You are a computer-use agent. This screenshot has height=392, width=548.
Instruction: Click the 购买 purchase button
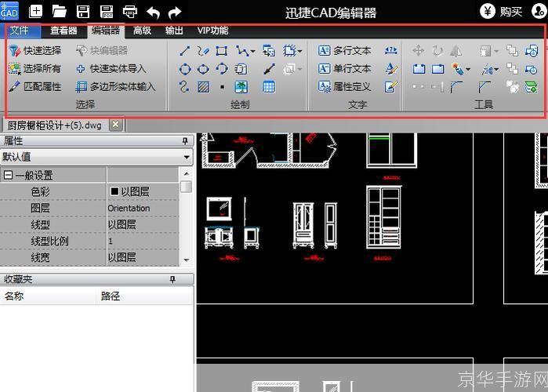[x=501, y=12]
